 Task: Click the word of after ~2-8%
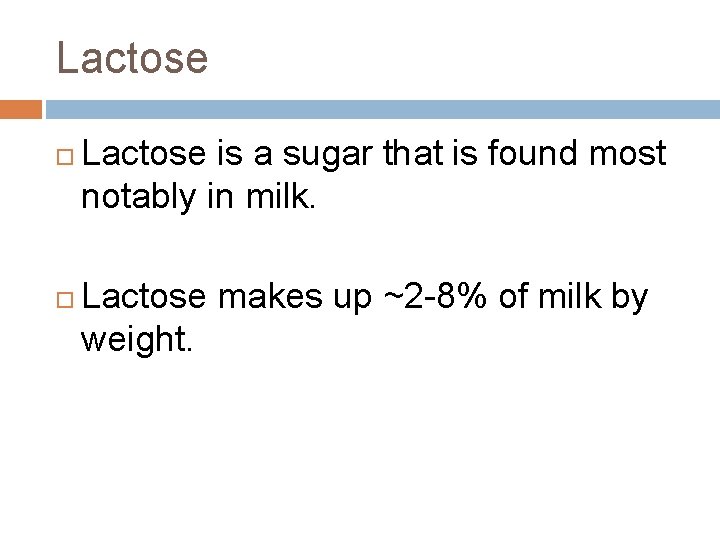click(x=512, y=296)
